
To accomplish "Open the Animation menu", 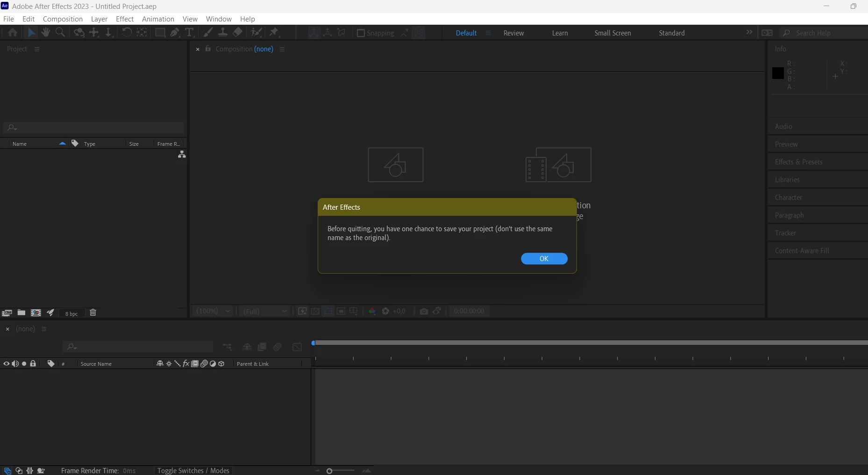I will click(x=158, y=19).
